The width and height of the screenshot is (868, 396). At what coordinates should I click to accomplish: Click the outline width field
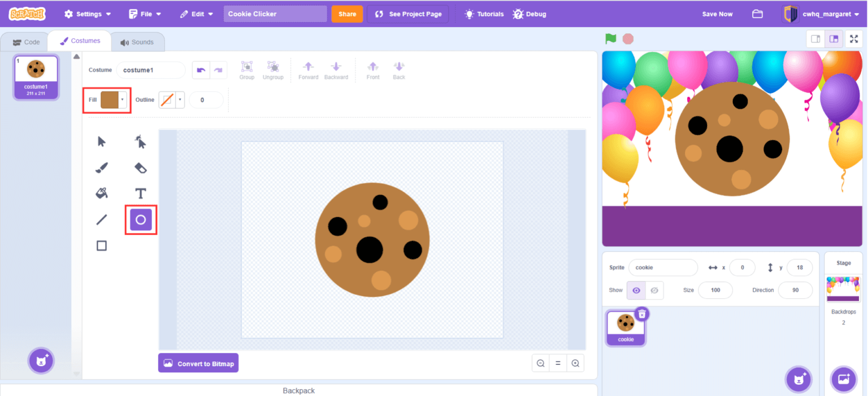206,100
